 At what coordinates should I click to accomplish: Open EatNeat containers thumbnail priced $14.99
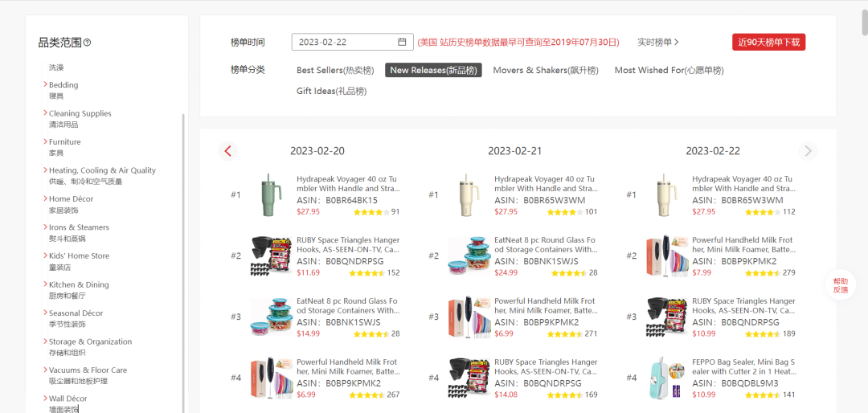[x=271, y=317]
